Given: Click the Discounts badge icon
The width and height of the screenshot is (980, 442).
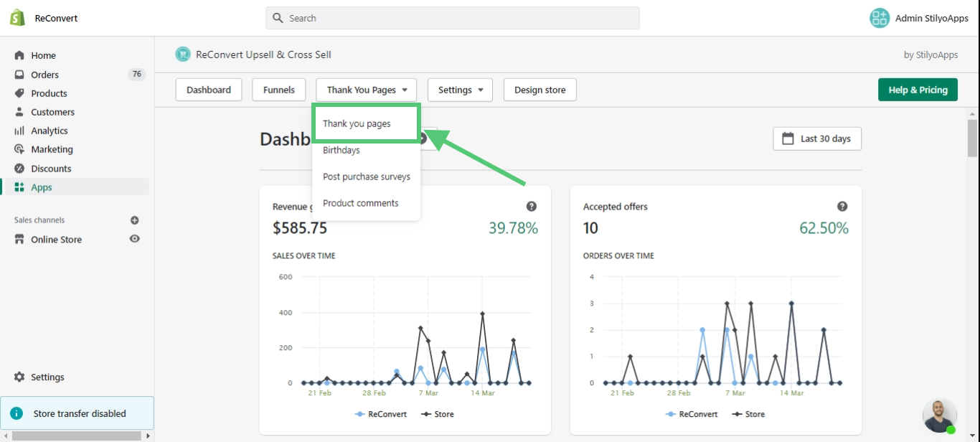Looking at the screenshot, I should point(19,169).
